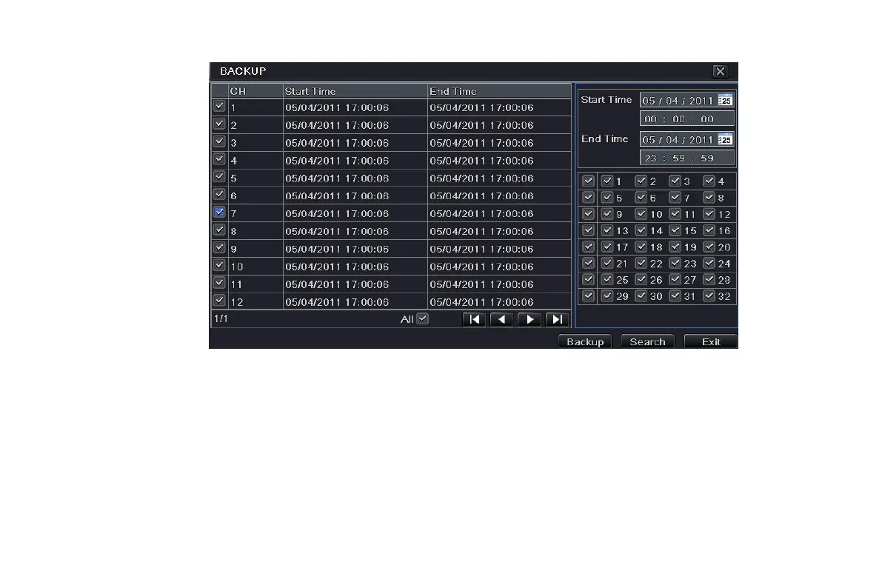Select the Start Time 00:00:00 time field
Screen dimensions: 882x588
pos(686,118)
